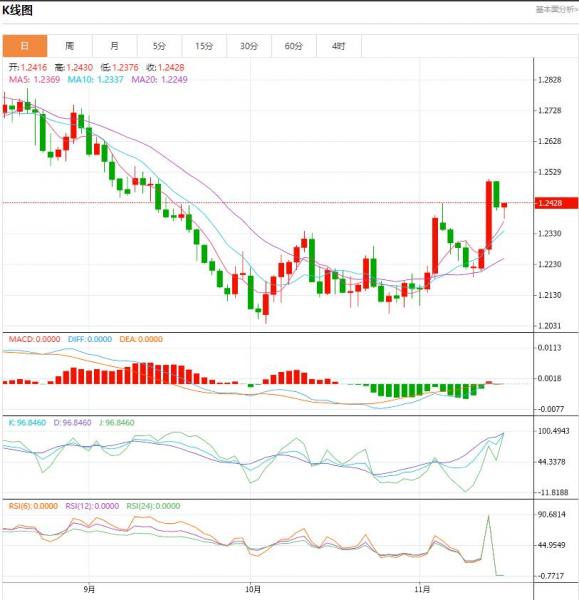Click the 10月 marker on time axis
Viewport: 579px width, 600px height.
click(253, 589)
